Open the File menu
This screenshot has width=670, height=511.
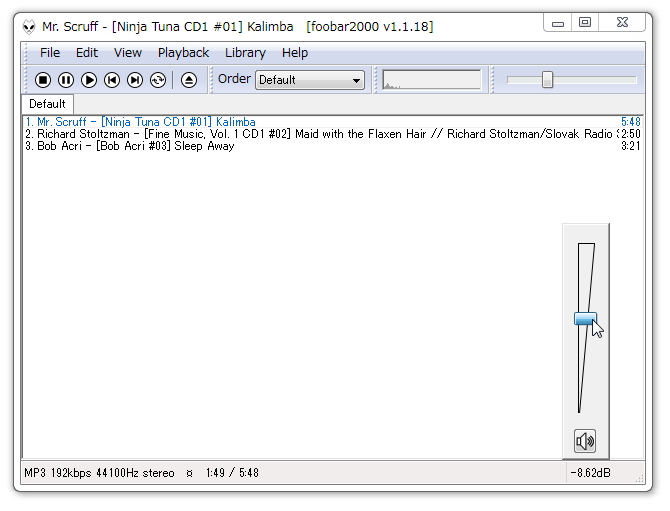(x=50, y=53)
